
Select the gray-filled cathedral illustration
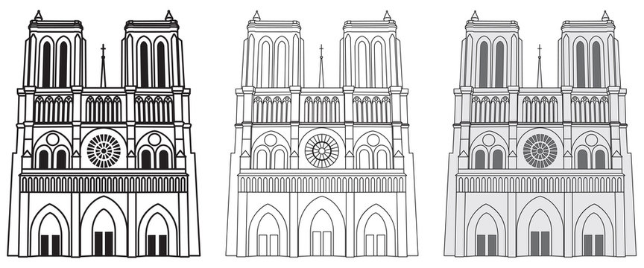pos(540,134)
